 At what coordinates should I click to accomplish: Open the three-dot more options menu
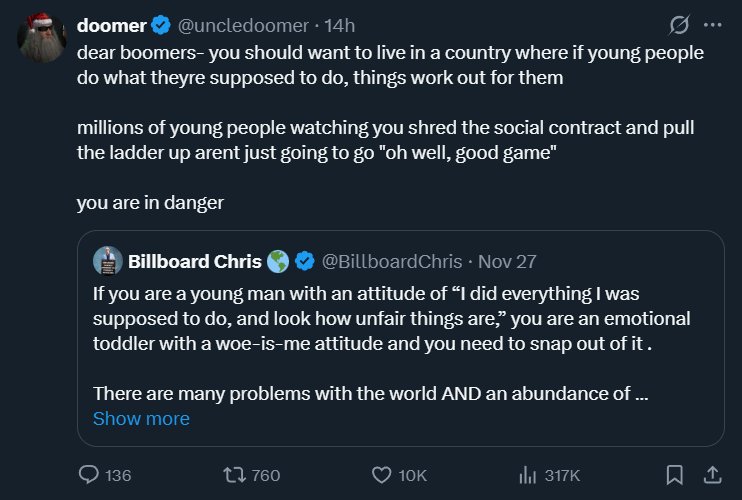[712, 25]
